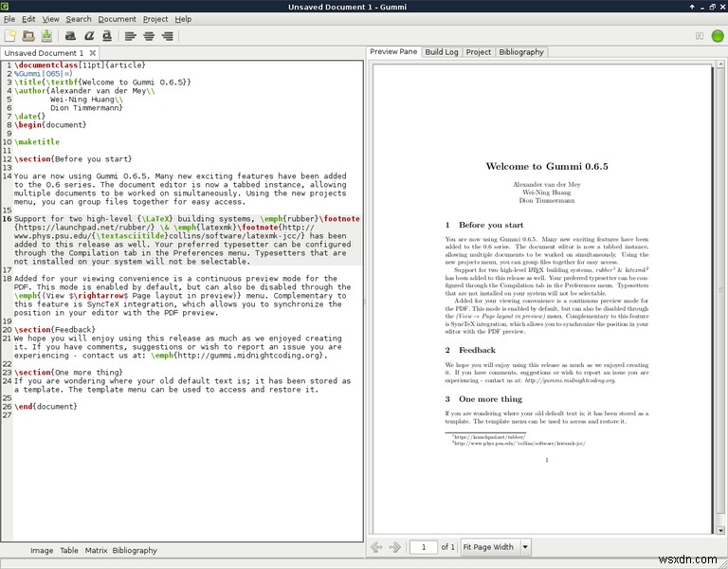Open a file using the folder icon
Screen dimensions: 728x569
28,36
